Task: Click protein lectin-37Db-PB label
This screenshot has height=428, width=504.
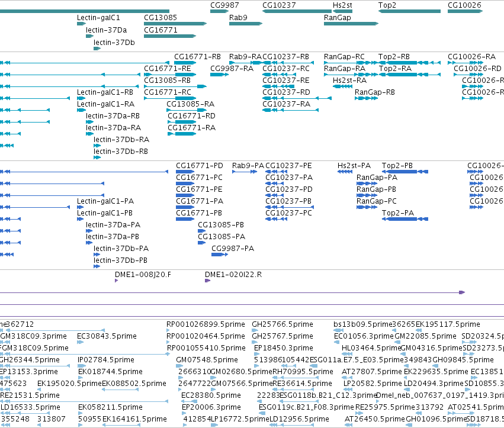Action: pos(121,260)
